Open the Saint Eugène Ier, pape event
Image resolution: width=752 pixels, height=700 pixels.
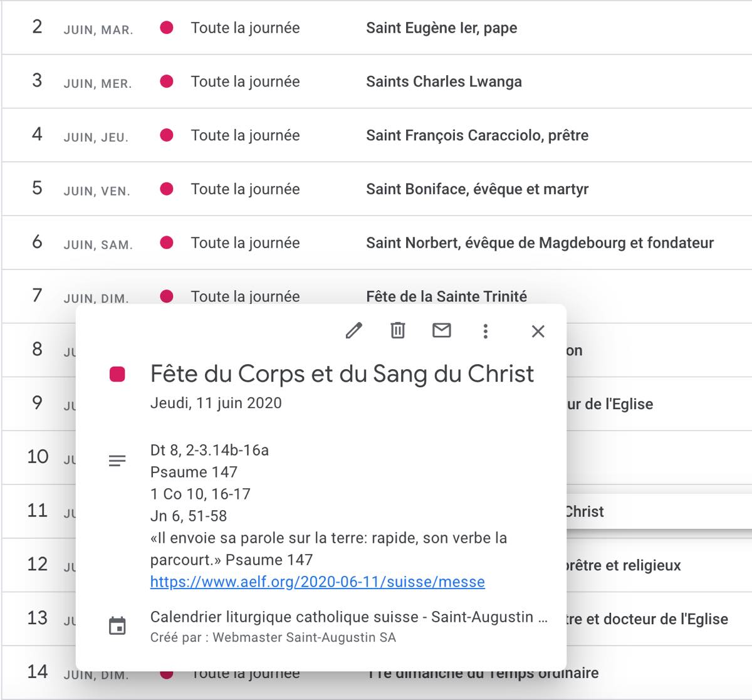pos(441,28)
